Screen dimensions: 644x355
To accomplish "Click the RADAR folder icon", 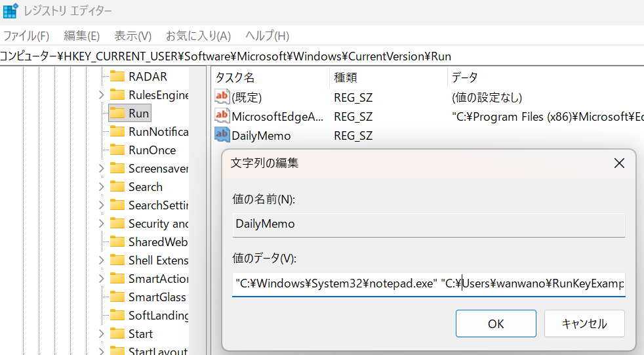I will click(117, 76).
